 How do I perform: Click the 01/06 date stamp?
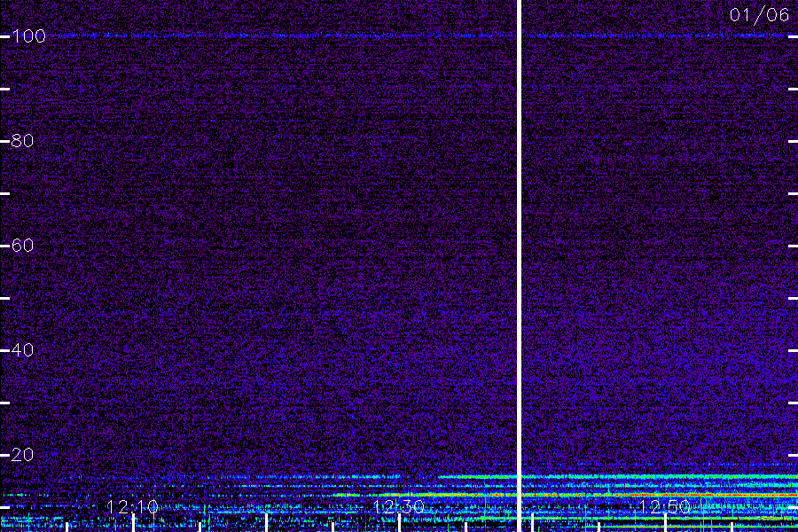[x=759, y=15]
